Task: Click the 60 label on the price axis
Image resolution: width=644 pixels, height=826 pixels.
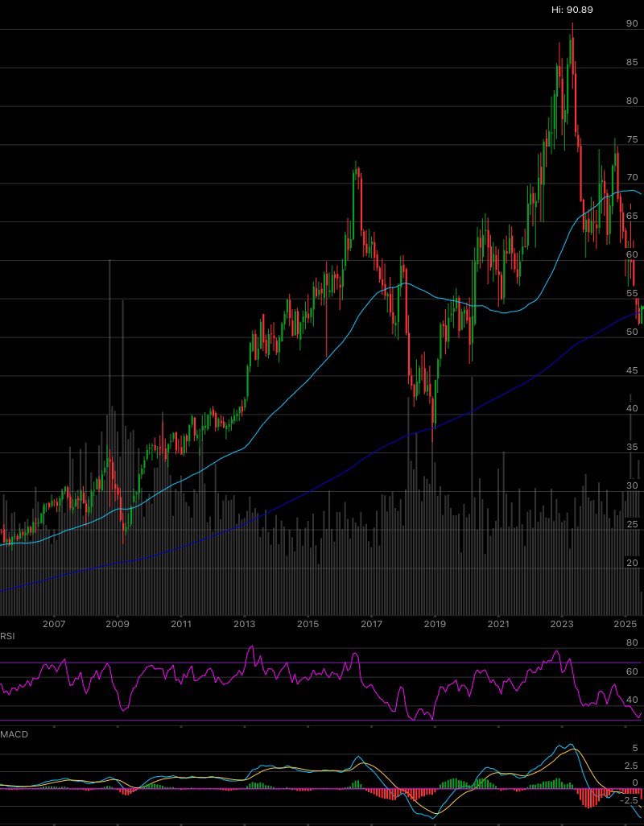Action: 632,254
